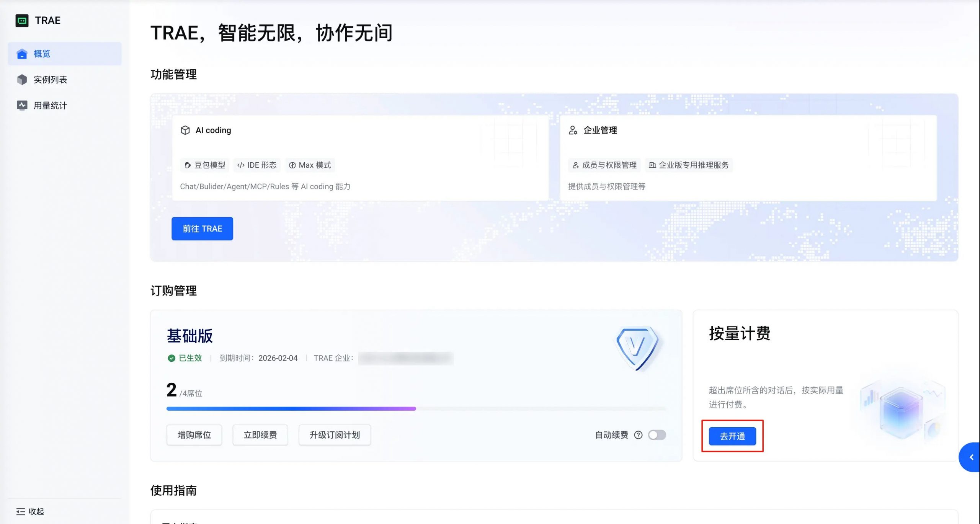Click the seat usage progress bar
The width and height of the screenshot is (980, 524).
[x=416, y=409]
